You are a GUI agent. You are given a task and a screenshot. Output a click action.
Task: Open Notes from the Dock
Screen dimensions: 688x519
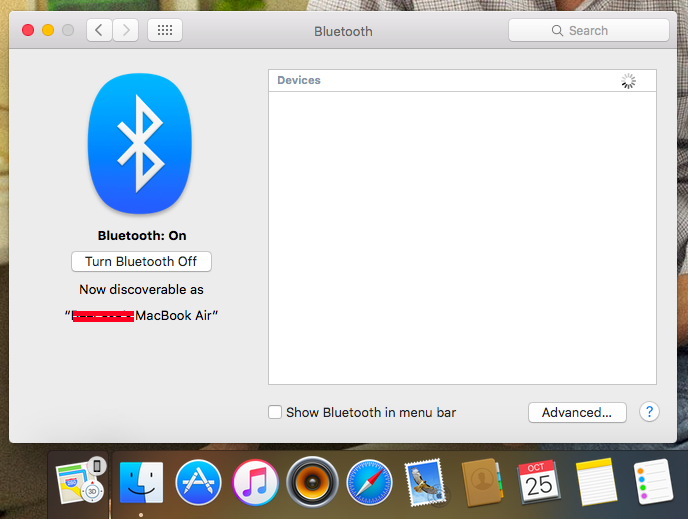[x=595, y=482]
